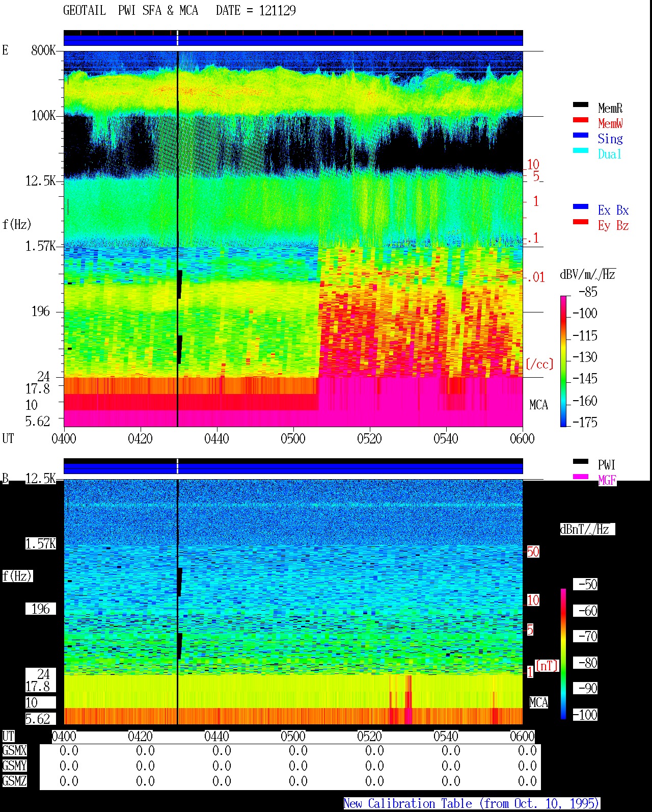Click the 0420 tick under the E panel

coord(140,438)
